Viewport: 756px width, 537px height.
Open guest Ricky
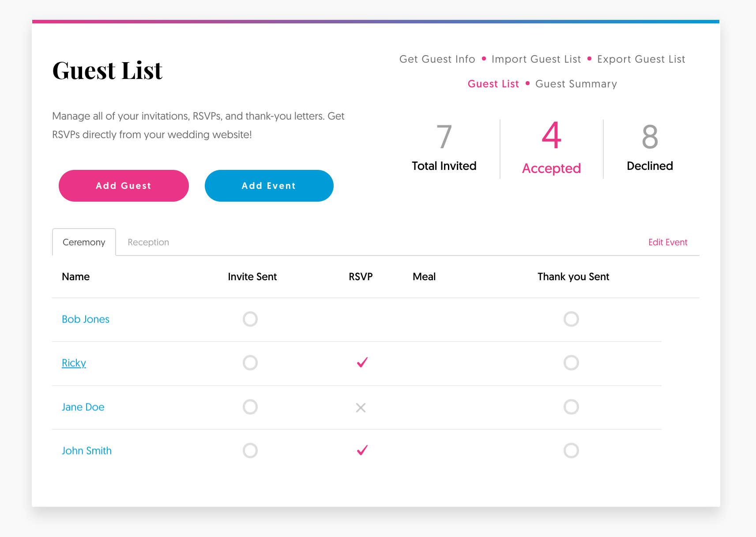pos(74,363)
